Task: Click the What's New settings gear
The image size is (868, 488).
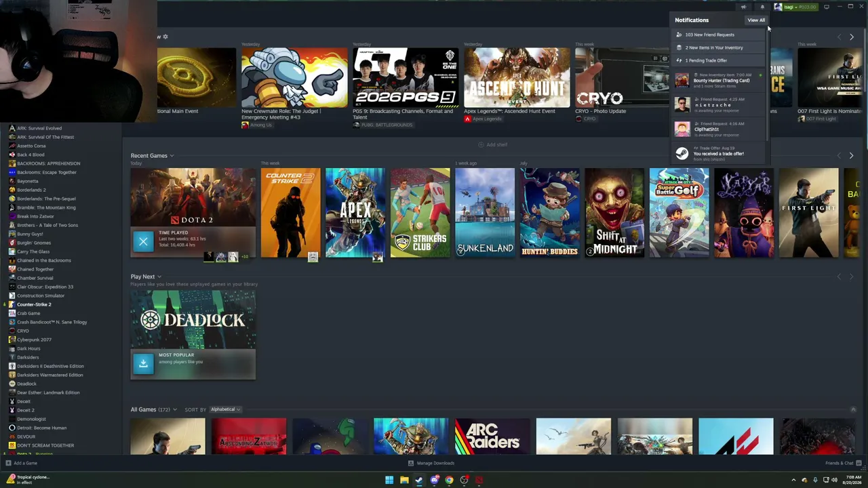Action: 165,37
